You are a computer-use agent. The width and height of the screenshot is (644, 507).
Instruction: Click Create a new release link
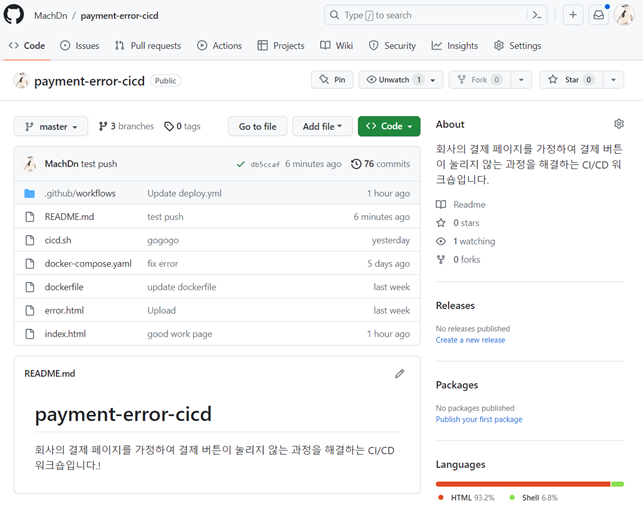(x=471, y=340)
